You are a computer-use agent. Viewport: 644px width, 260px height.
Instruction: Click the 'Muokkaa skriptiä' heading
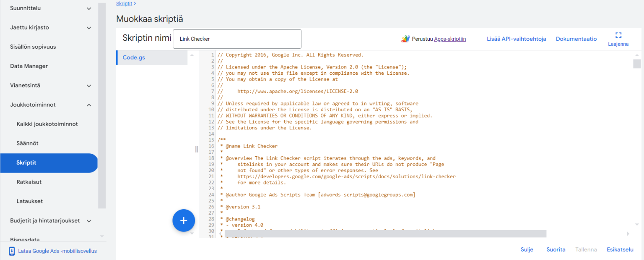point(149,19)
